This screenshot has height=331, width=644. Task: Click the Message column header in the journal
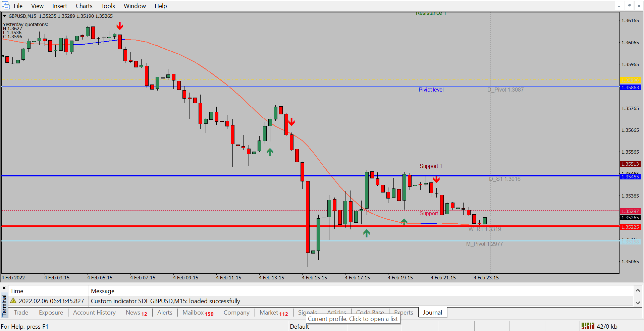pos(103,291)
